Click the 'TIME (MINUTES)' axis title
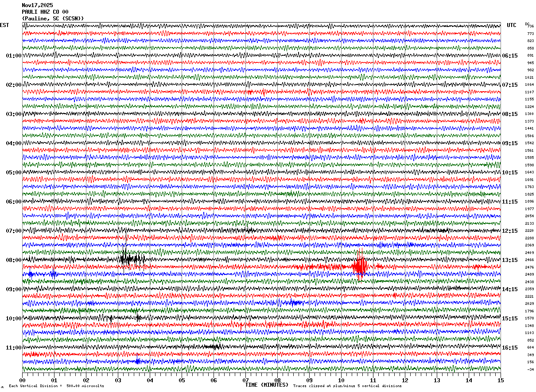This screenshot has width=536, height=392. pos(267,385)
